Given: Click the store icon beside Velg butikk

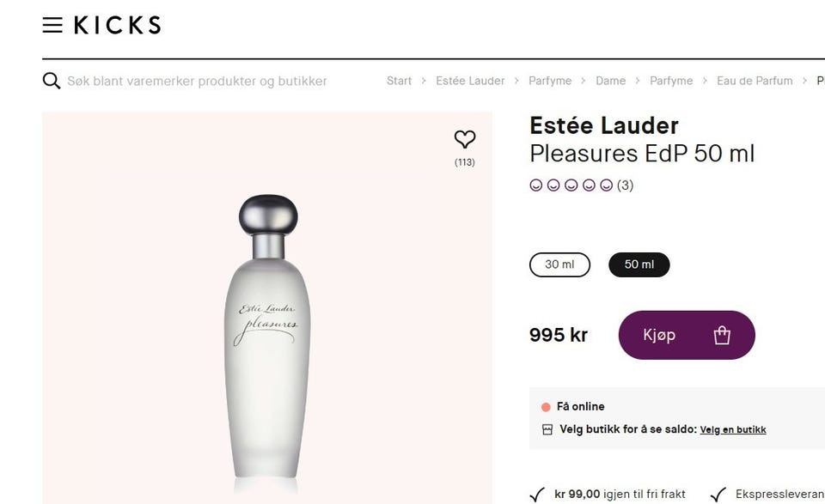Looking at the screenshot, I should point(547,430).
